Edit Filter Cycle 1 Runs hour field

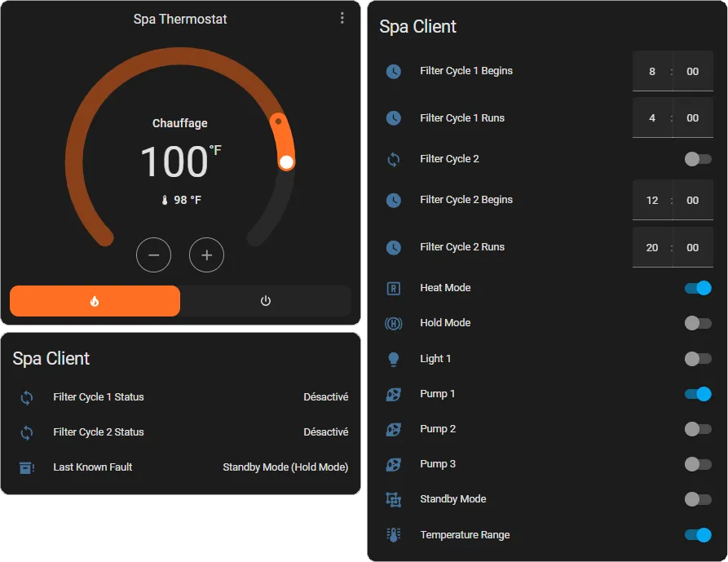[x=652, y=118]
